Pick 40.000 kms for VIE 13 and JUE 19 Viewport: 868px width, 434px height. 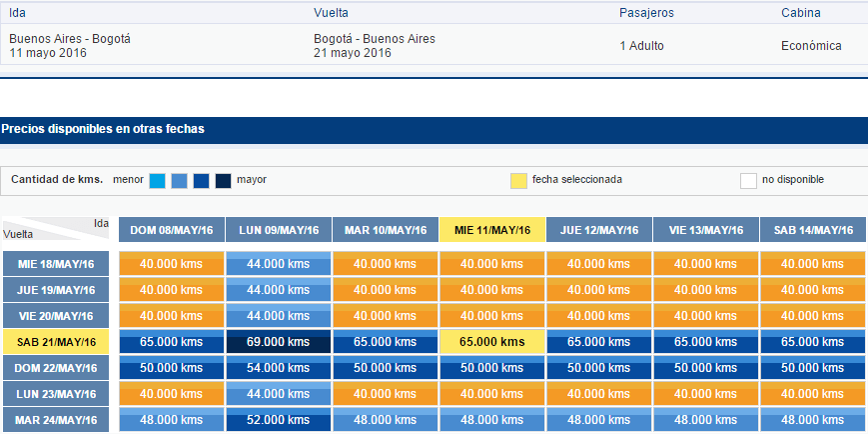pos(706,290)
